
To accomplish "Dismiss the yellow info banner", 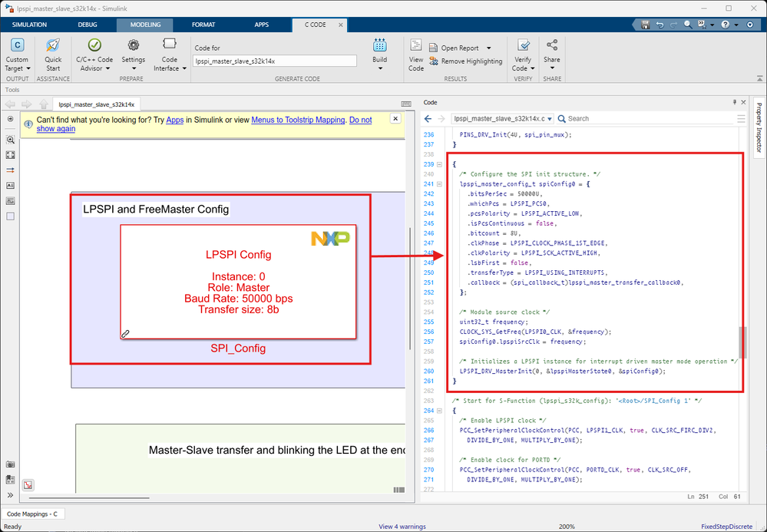I will click(395, 118).
